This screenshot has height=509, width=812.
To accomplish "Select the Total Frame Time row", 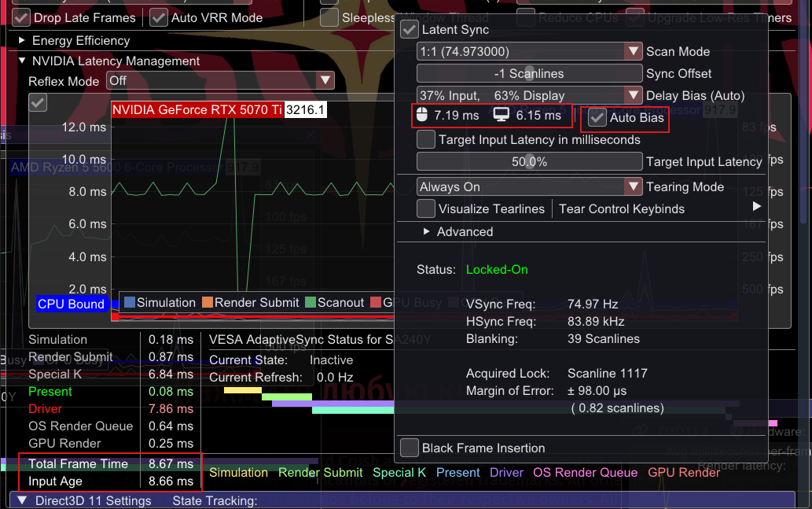I will pyautogui.click(x=110, y=464).
